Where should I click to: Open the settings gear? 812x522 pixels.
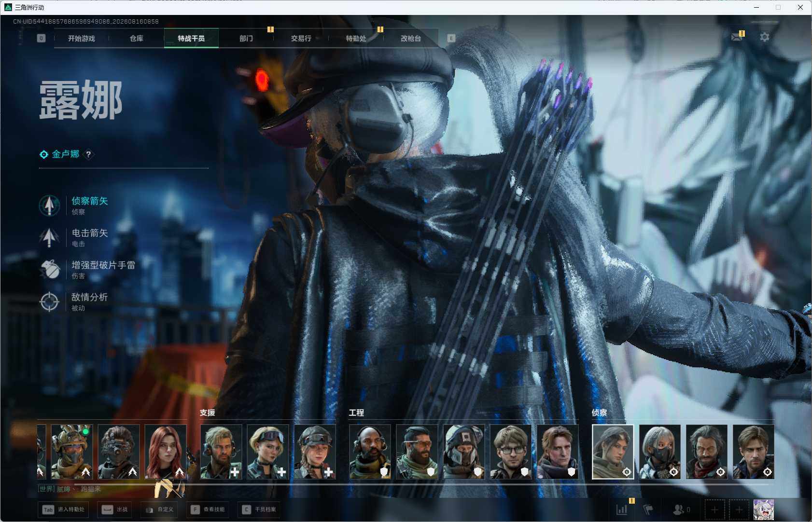click(765, 37)
